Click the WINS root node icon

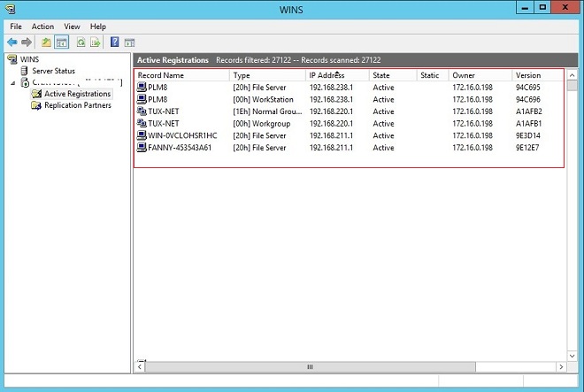(x=12, y=59)
